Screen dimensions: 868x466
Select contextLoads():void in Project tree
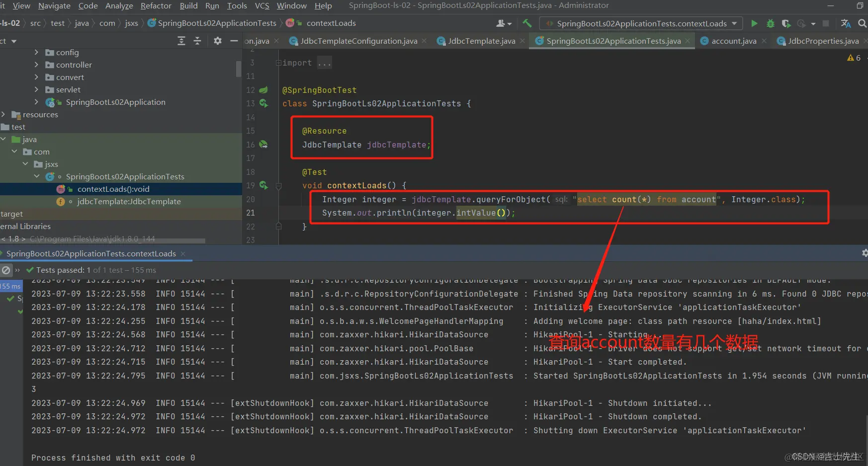click(113, 189)
